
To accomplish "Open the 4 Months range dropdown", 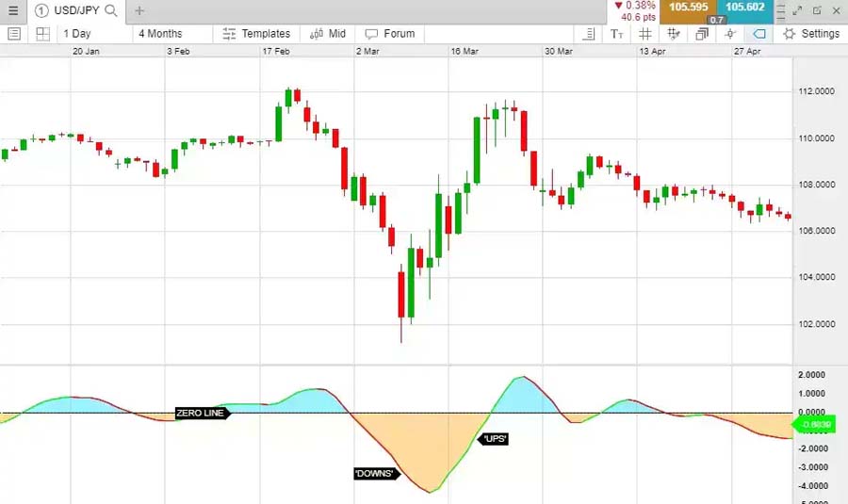I will [160, 34].
